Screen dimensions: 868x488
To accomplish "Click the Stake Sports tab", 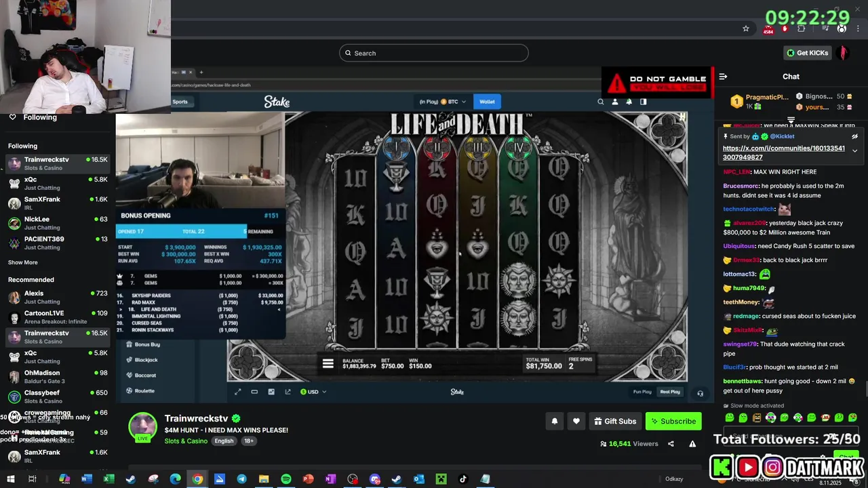I will [180, 102].
